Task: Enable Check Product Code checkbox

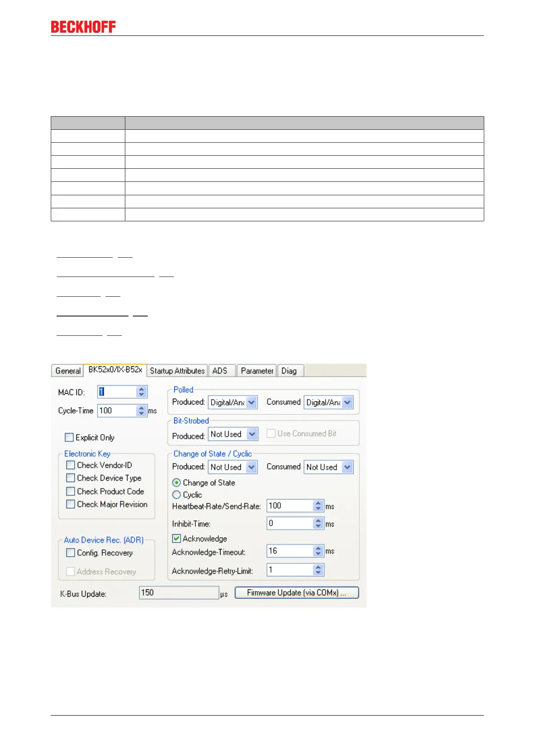Action: pos(71,491)
